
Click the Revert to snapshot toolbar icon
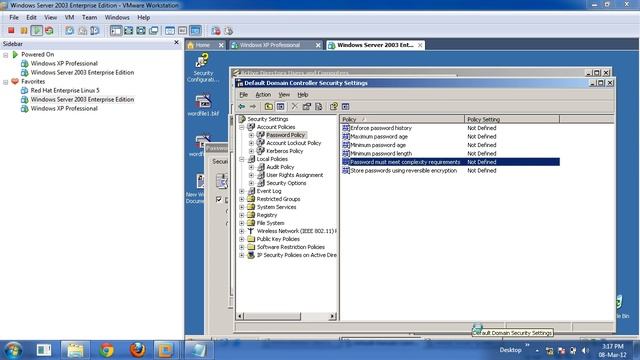[x=82, y=30]
